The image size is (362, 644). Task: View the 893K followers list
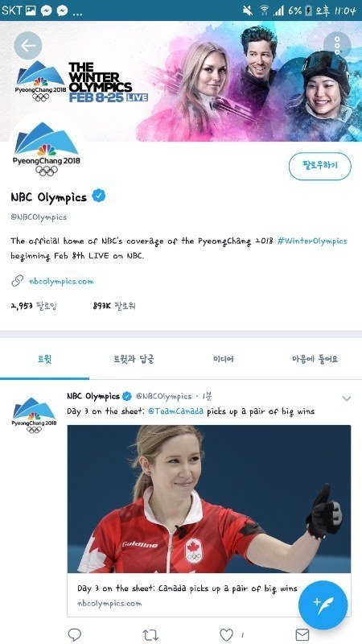tap(114, 306)
